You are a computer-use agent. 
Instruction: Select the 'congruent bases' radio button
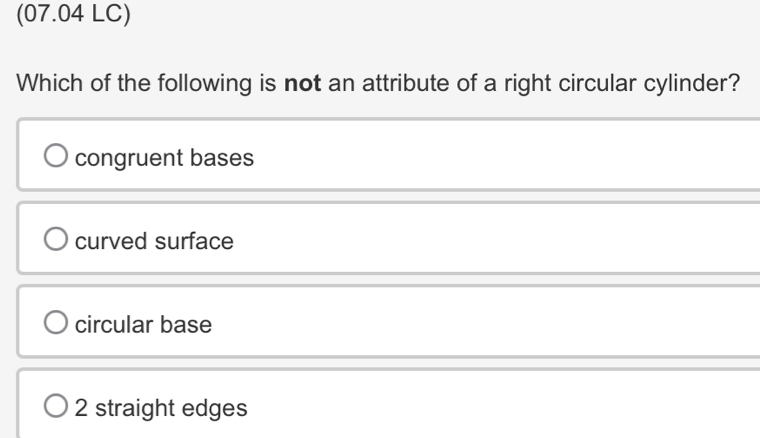coord(57,157)
